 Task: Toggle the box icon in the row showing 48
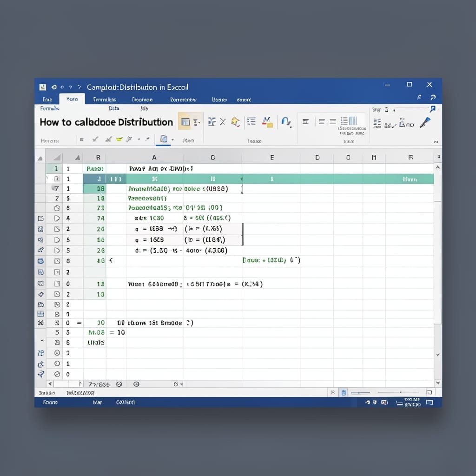click(57, 261)
